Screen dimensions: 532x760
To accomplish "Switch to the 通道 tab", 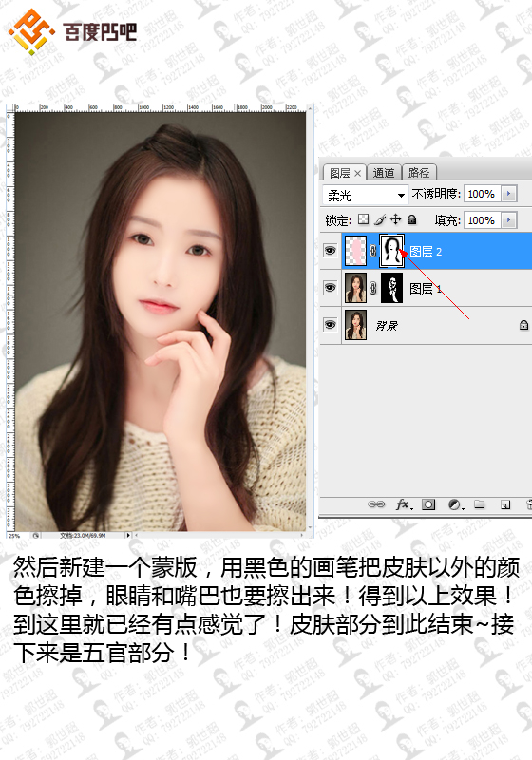I will pos(384,173).
